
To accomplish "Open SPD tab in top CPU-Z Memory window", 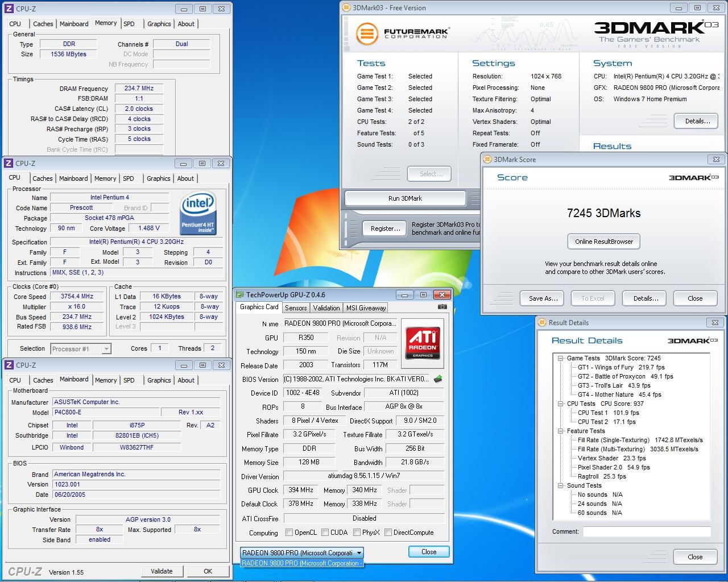I will point(129,24).
